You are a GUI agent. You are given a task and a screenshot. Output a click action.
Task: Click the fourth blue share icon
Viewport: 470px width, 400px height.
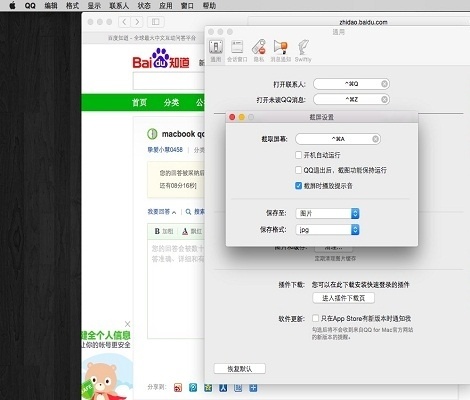pos(223,387)
